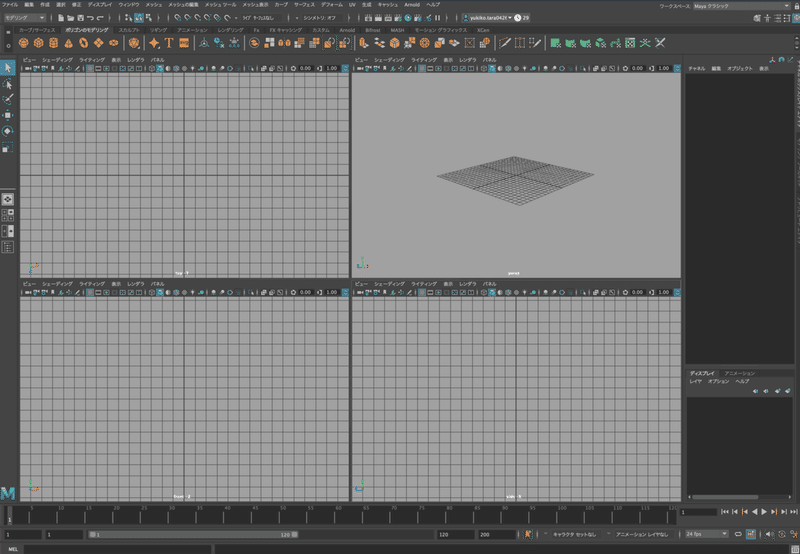
Task: Toggle auto keyframe icon at bottom right
Action: [782, 534]
